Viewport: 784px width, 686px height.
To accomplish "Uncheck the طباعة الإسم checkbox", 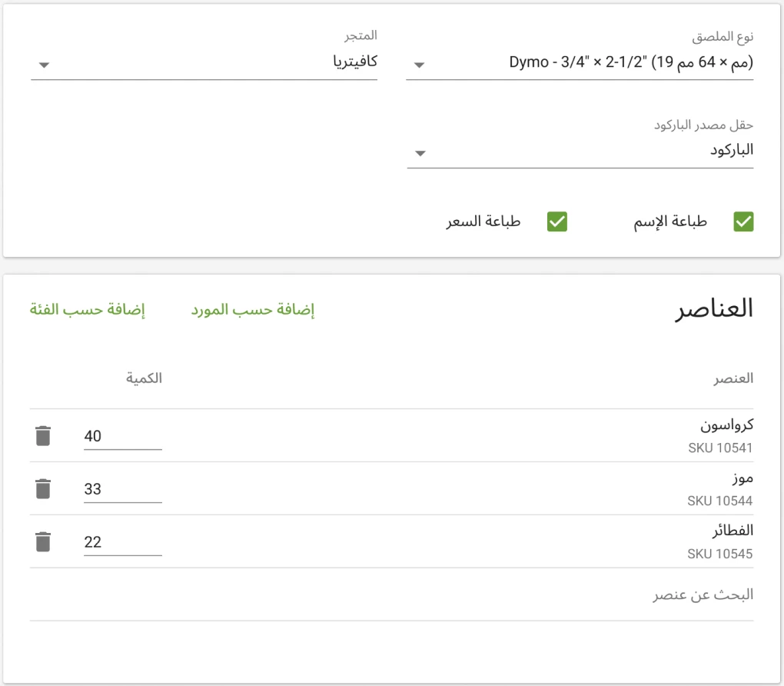I will click(742, 221).
